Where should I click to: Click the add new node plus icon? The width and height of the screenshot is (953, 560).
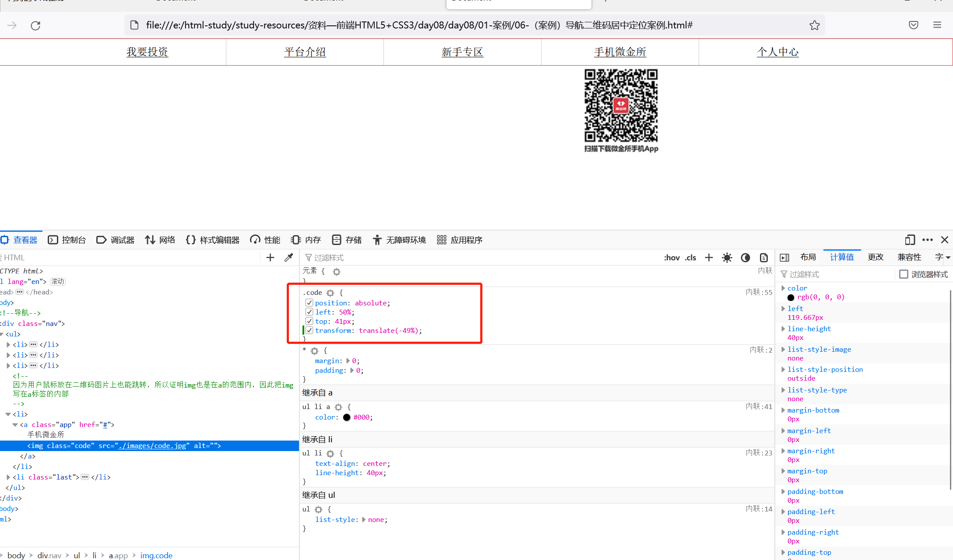[x=270, y=258]
